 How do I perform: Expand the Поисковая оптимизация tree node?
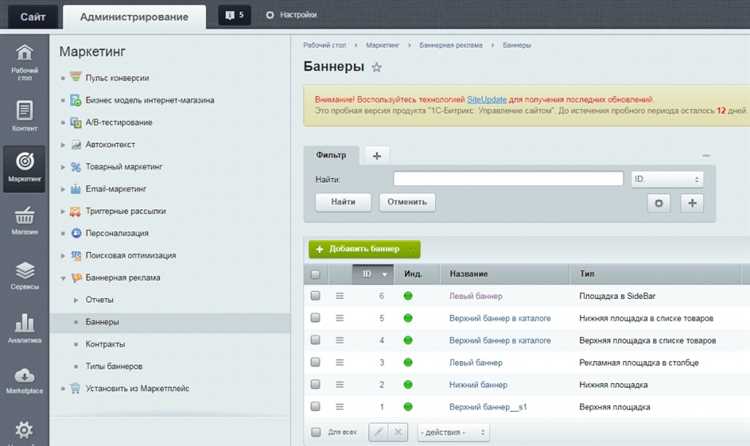[63, 256]
